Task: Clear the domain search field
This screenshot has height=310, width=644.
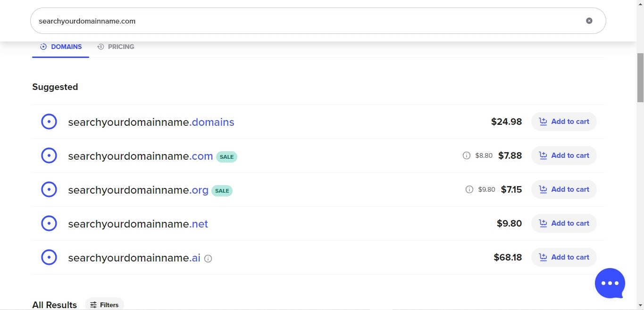Action: click(x=589, y=21)
